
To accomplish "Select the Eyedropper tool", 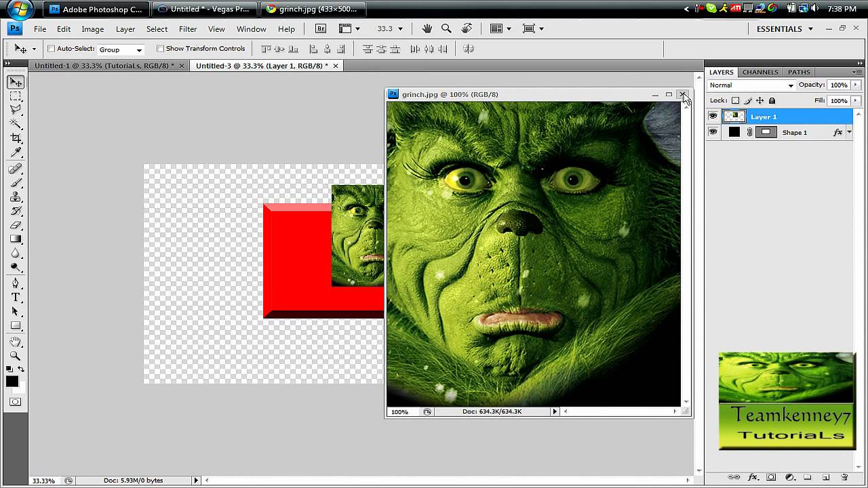I will click(16, 152).
